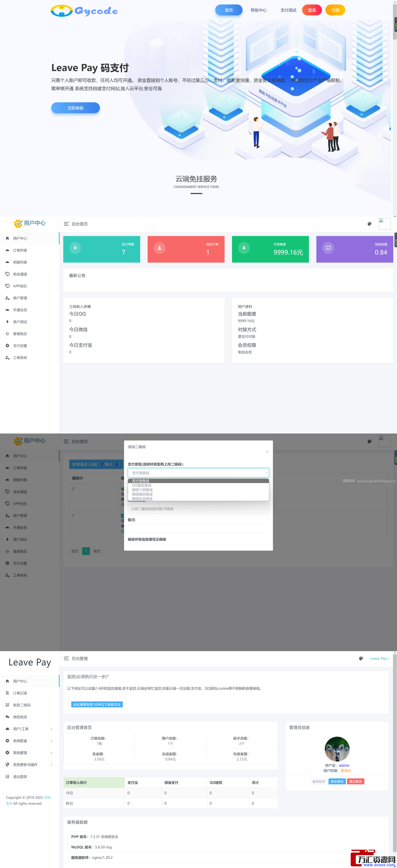Open the 首页 nav tab on the website

229,10
